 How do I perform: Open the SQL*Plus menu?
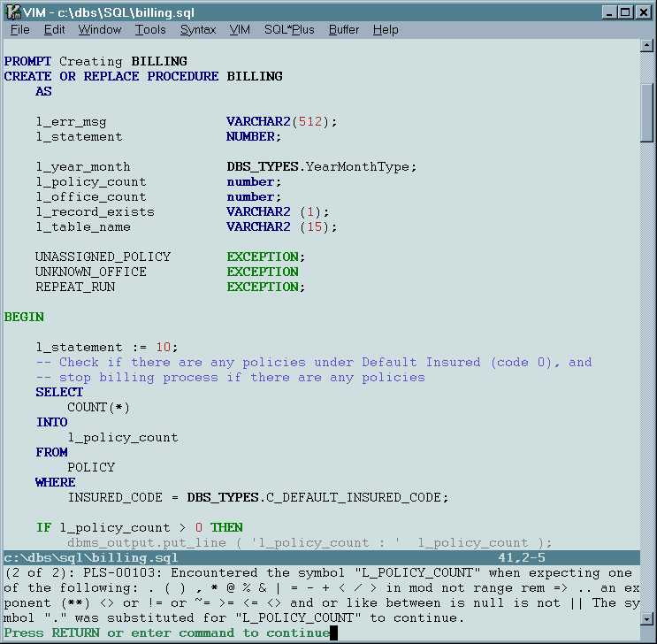289,29
